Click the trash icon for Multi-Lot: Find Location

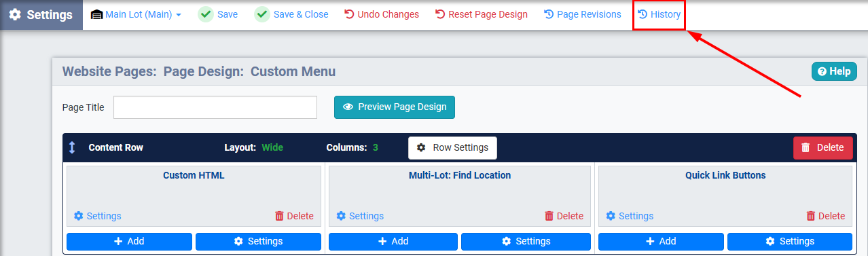coord(549,216)
